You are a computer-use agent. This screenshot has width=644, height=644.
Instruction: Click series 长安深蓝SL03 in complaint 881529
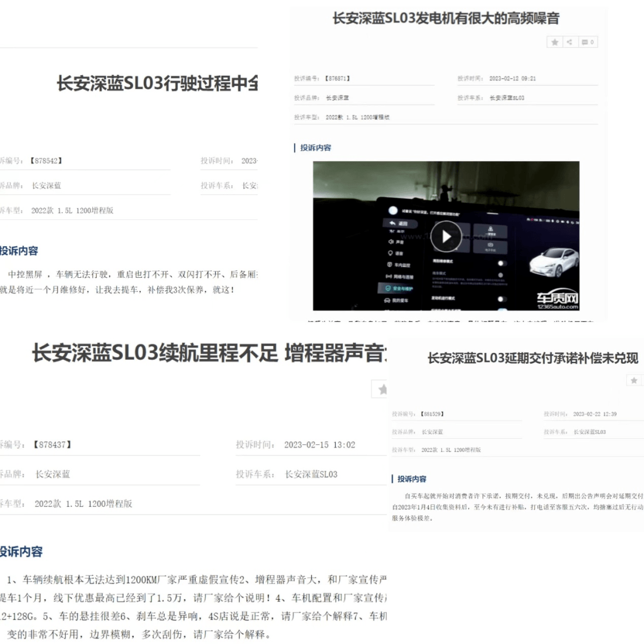(x=590, y=432)
